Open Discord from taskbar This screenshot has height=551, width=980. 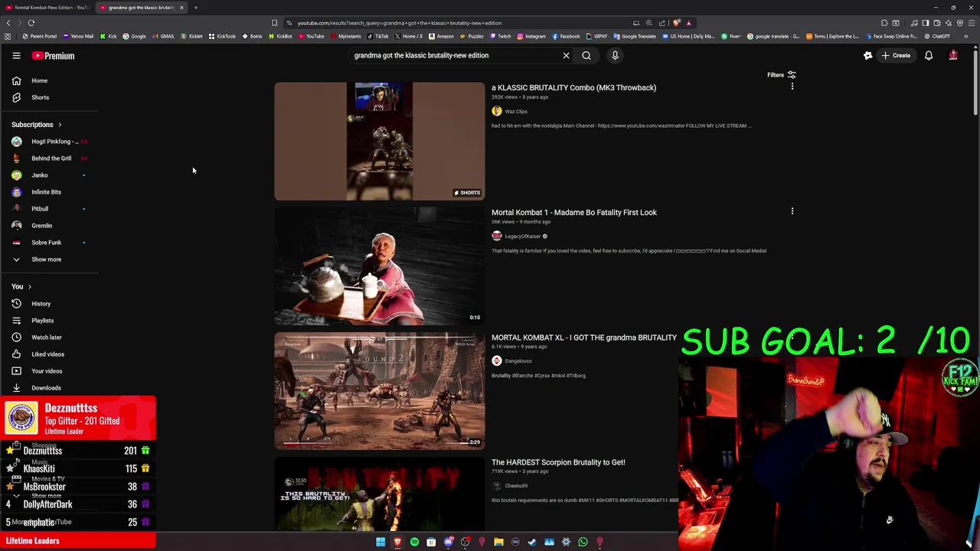[x=448, y=542]
